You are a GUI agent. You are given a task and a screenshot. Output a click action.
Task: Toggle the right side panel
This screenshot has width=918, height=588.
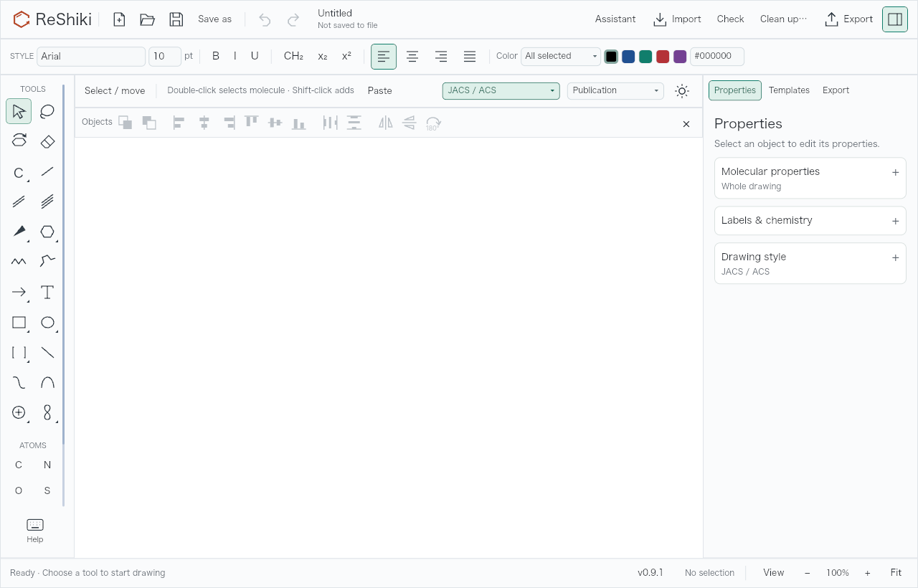pyautogui.click(x=895, y=19)
